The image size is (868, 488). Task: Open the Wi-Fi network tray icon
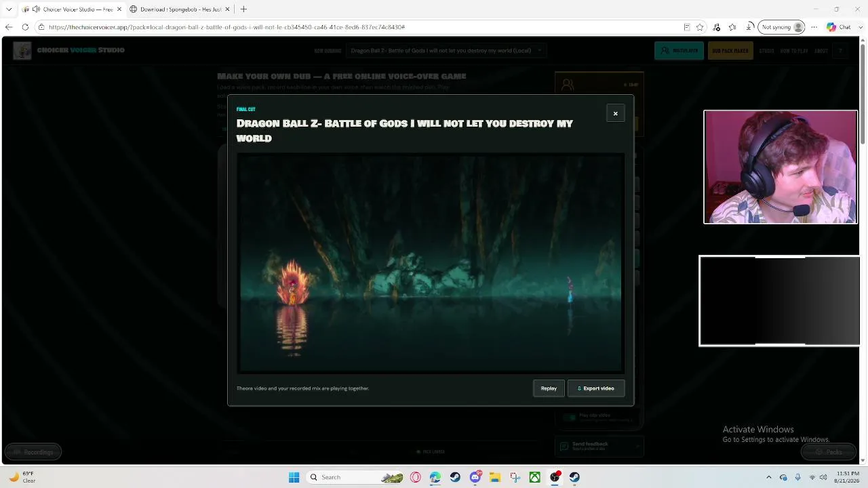[812, 477]
